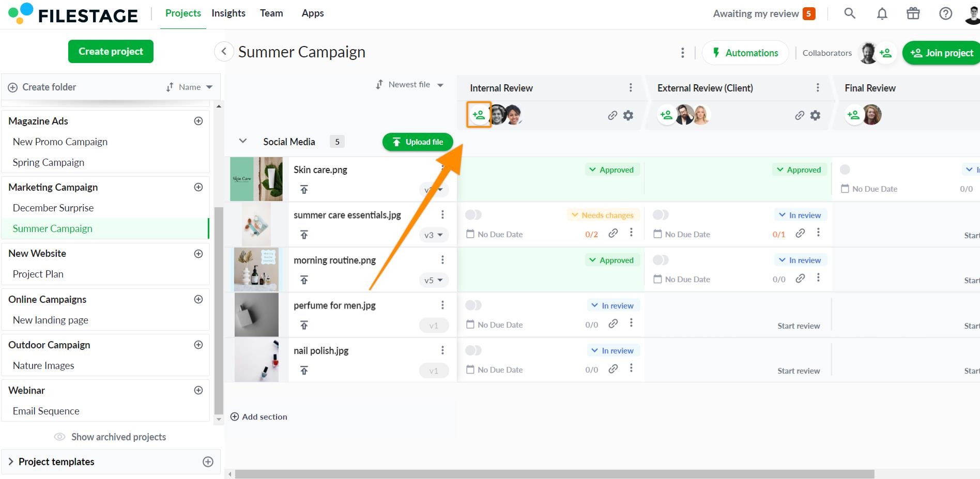Copy the External Review (Client) link
980x479 pixels.
800,115
